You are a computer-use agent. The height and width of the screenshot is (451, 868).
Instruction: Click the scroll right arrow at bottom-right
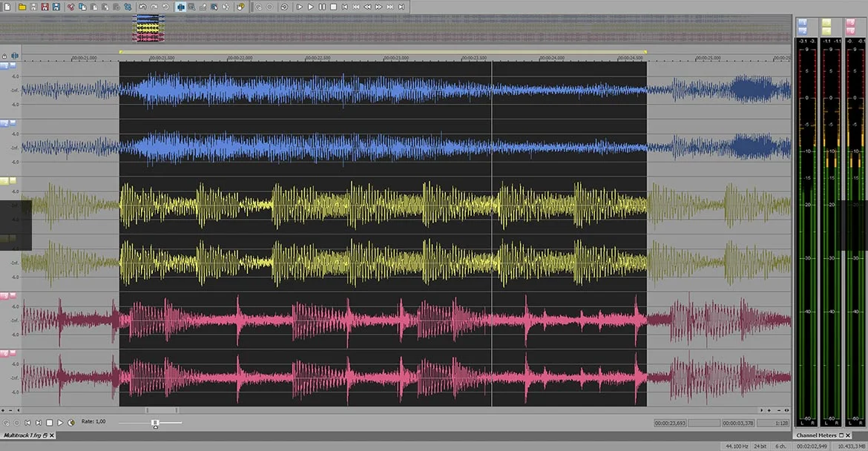coord(761,411)
